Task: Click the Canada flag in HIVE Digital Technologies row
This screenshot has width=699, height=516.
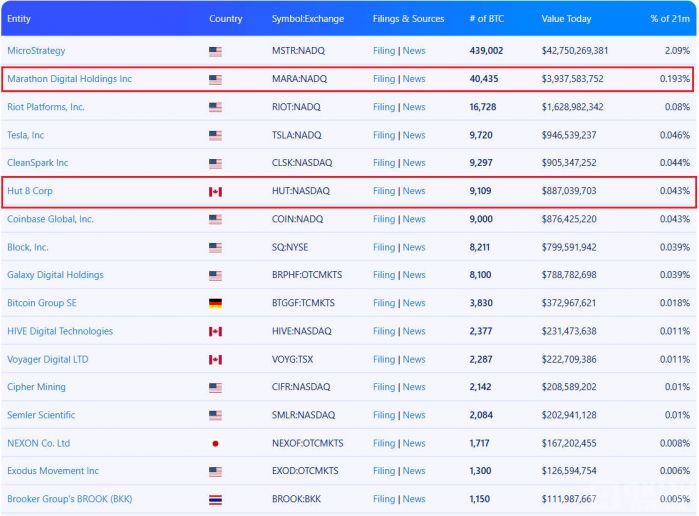Action: point(215,331)
